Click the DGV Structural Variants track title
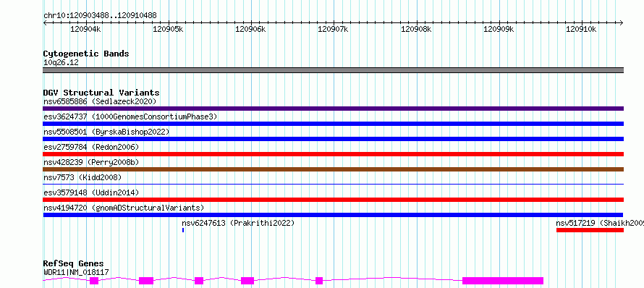644x288 pixels. point(101,93)
